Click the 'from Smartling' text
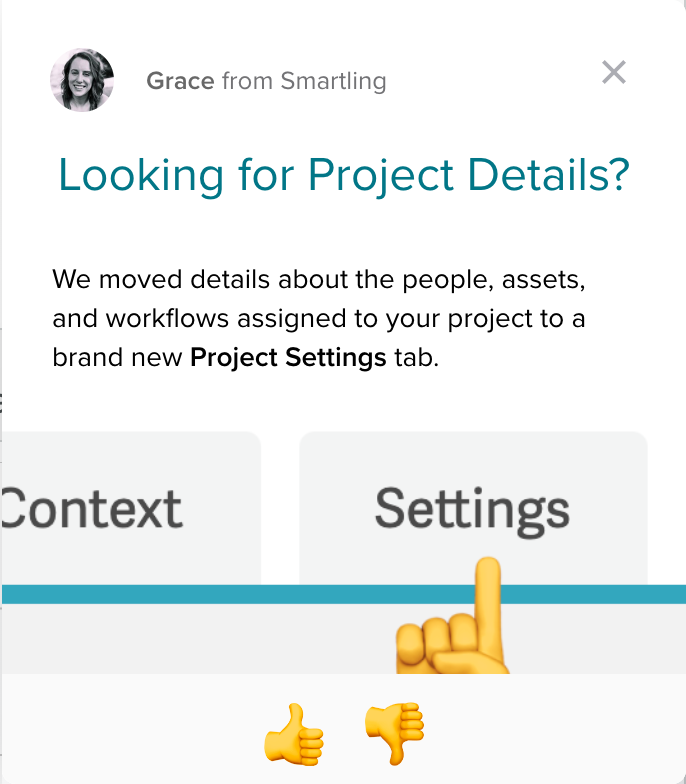The height and width of the screenshot is (784, 686). 304,81
